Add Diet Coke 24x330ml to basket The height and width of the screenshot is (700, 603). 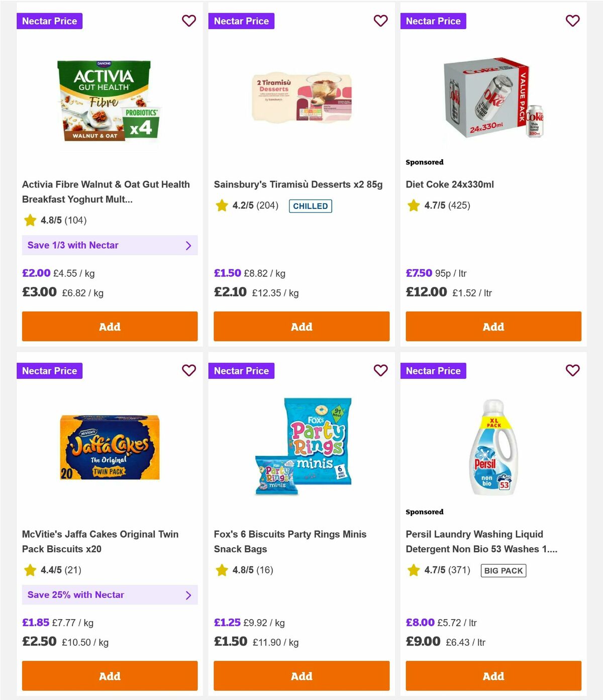(493, 326)
